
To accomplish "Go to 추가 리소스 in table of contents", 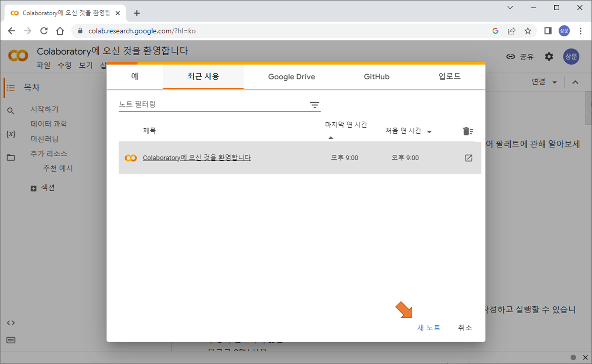I will tap(49, 153).
